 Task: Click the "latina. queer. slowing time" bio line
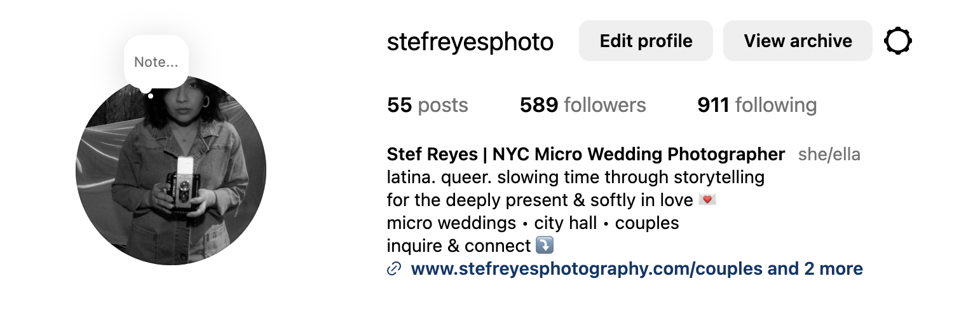coord(576,177)
